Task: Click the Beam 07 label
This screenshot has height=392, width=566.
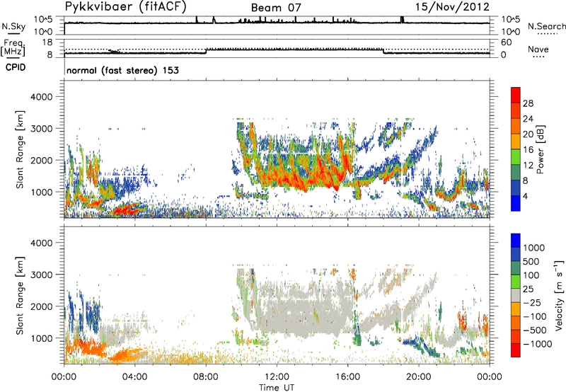Action: (x=276, y=8)
